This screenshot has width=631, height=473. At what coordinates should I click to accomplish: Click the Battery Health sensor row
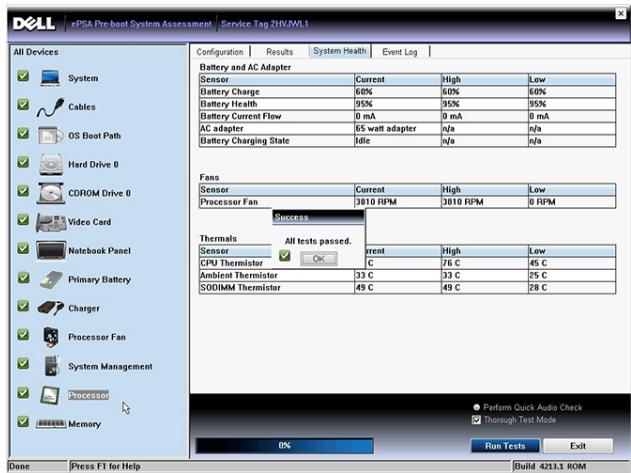(x=407, y=104)
